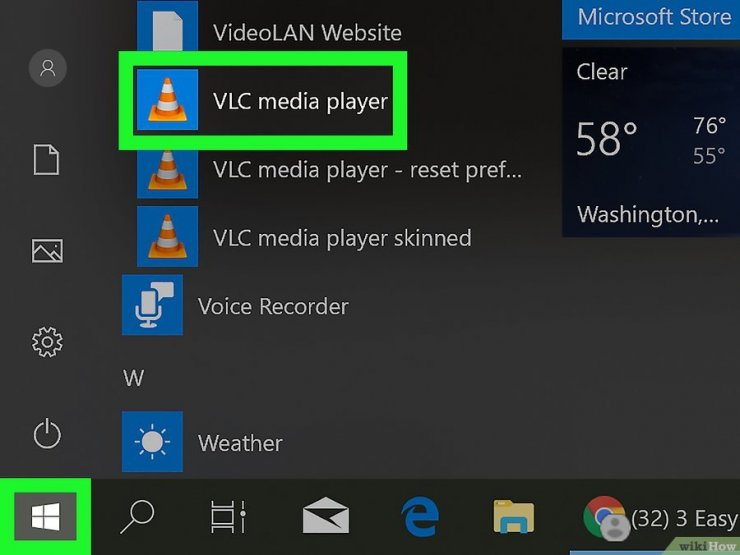Launch Voice Recorder microphone icon
Screen dimensions: 740x555
click(152, 305)
